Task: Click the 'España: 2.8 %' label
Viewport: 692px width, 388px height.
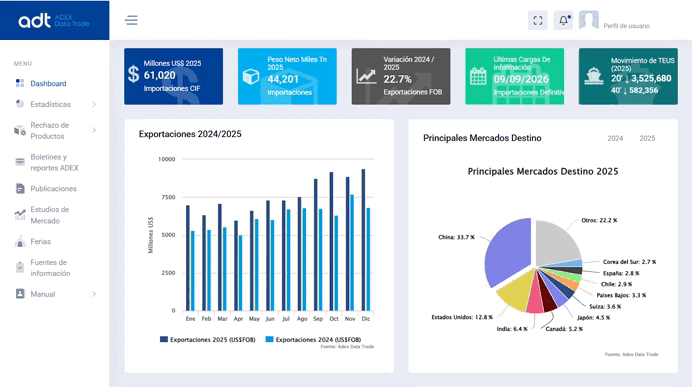Action: coord(621,273)
